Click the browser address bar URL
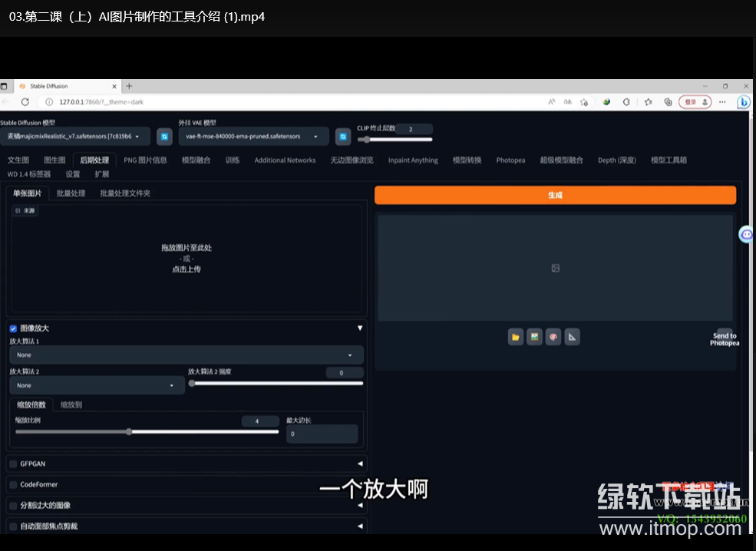Viewport: 756px width, 551px height. click(x=101, y=102)
